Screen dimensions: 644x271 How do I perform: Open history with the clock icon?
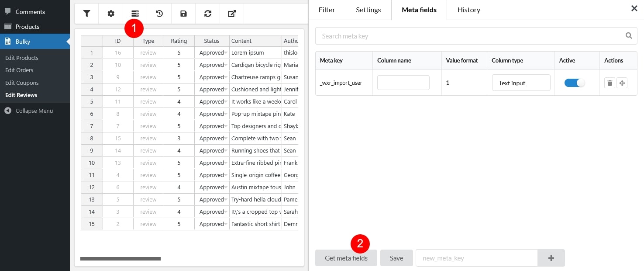159,14
